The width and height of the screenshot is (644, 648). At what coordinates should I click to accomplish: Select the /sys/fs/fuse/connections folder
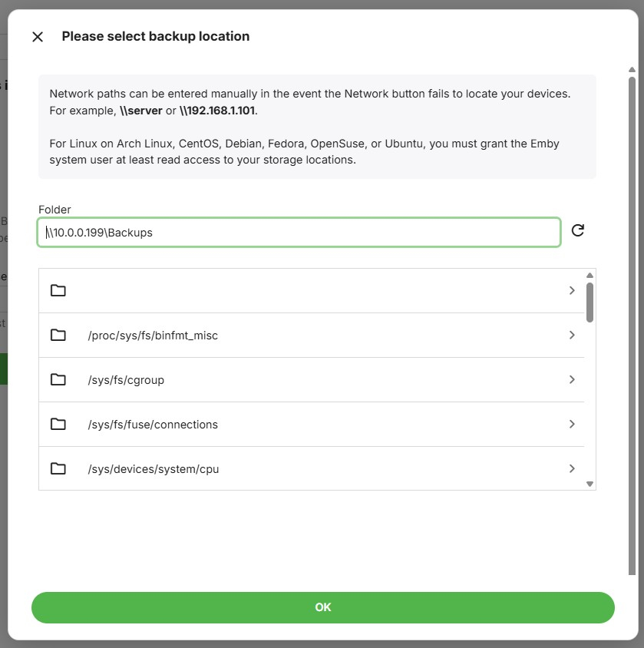[312, 425]
